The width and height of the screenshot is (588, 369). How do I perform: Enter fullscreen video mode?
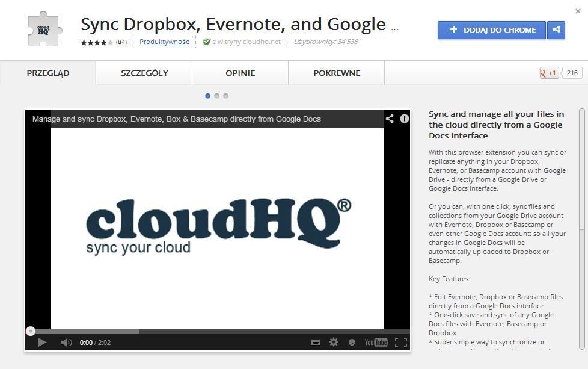coord(401,343)
